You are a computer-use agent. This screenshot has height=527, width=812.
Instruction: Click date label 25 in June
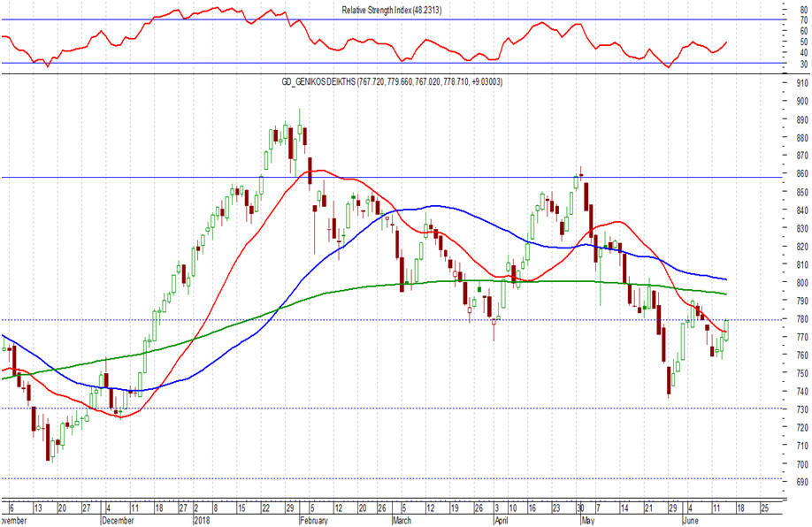click(764, 508)
